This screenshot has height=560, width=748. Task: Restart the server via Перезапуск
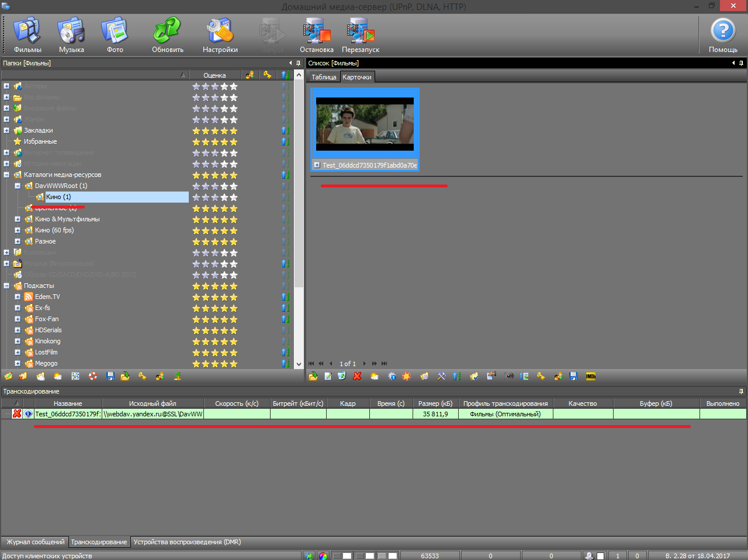361,35
